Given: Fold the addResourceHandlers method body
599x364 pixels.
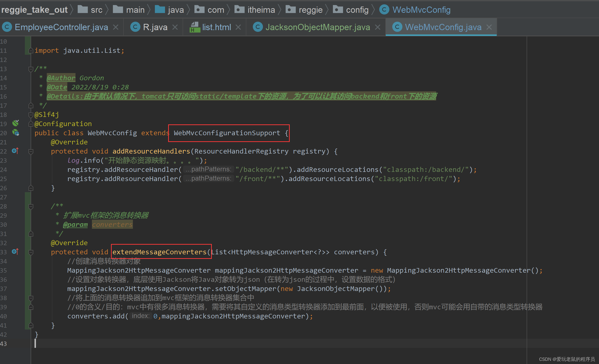Looking at the screenshot, I should (31, 152).
